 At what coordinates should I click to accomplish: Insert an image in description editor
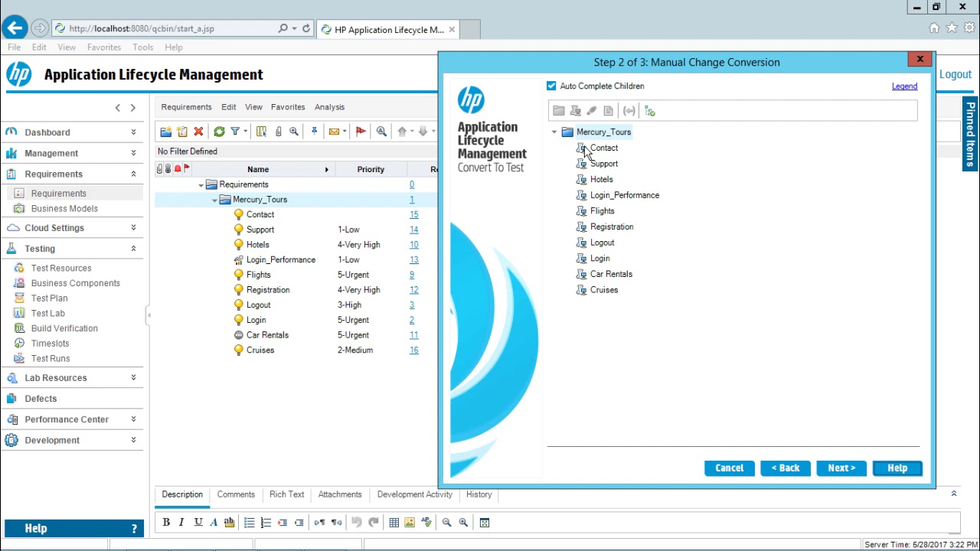click(x=410, y=523)
